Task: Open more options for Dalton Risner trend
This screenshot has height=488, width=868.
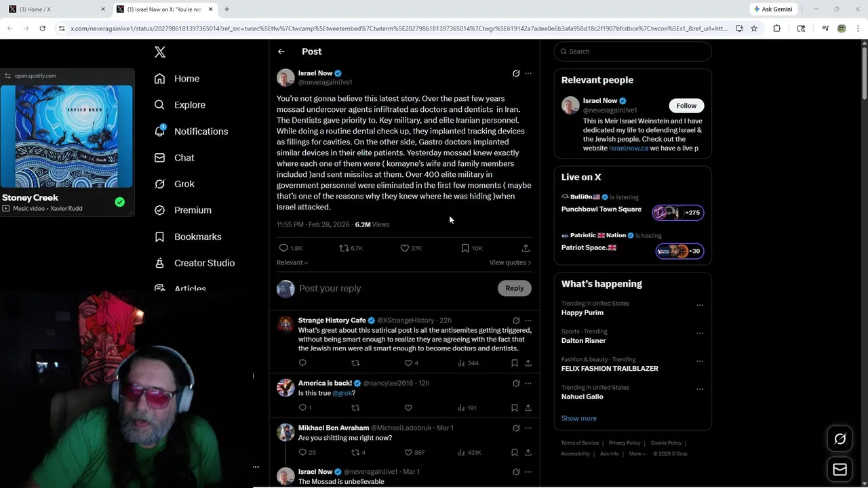Action: 700,333
